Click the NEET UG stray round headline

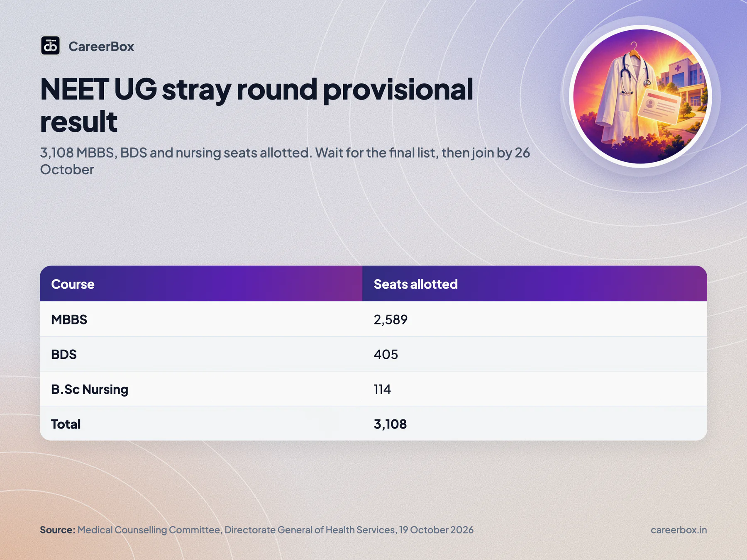pyautogui.click(x=256, y=105)
